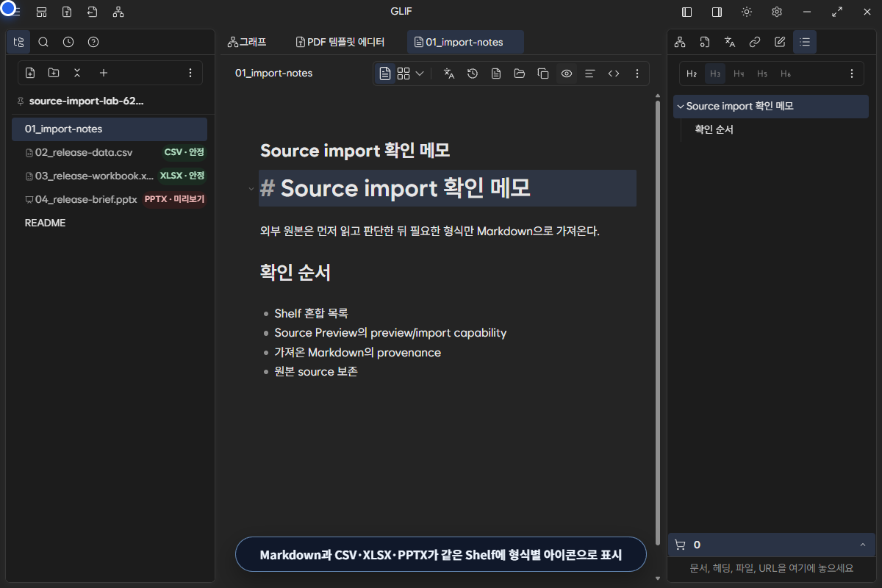Click the import document icon in title bar
The image size is (882, 588).
92,12
